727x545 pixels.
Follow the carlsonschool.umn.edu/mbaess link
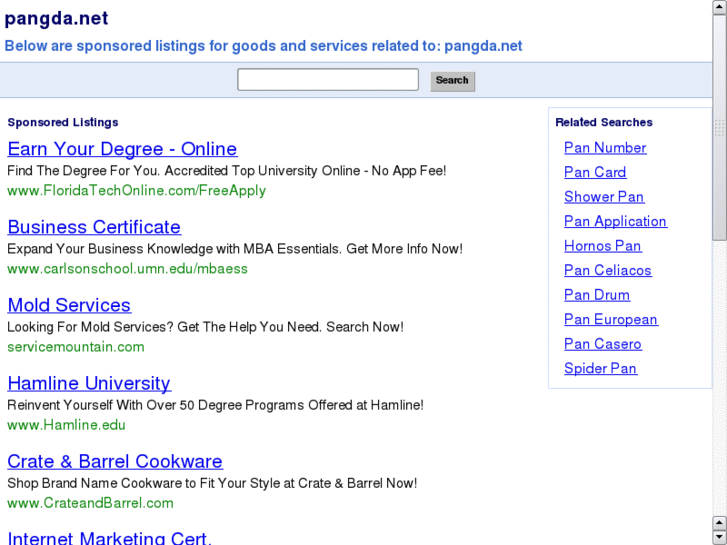tap(127, 269)
